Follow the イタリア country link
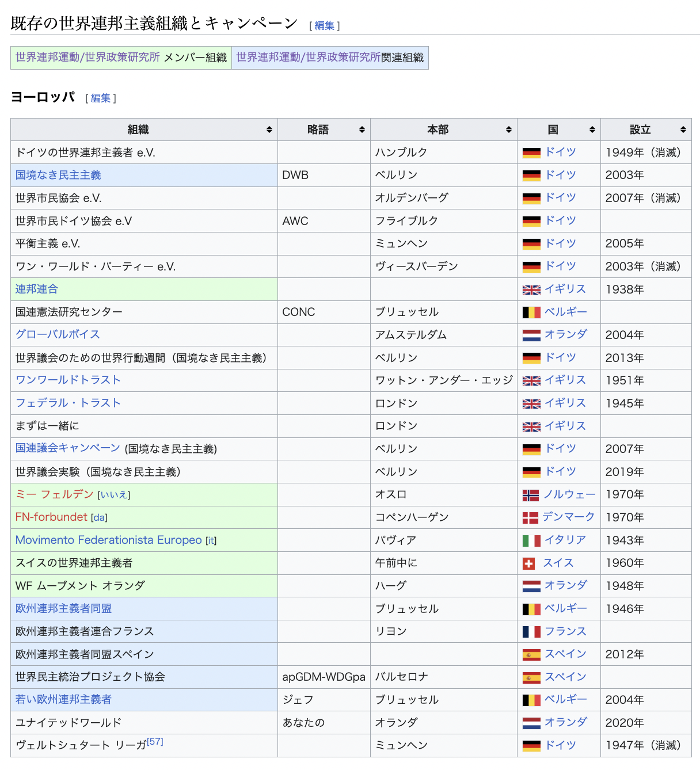This screenshot has height=770, width=700. (566, 540)
